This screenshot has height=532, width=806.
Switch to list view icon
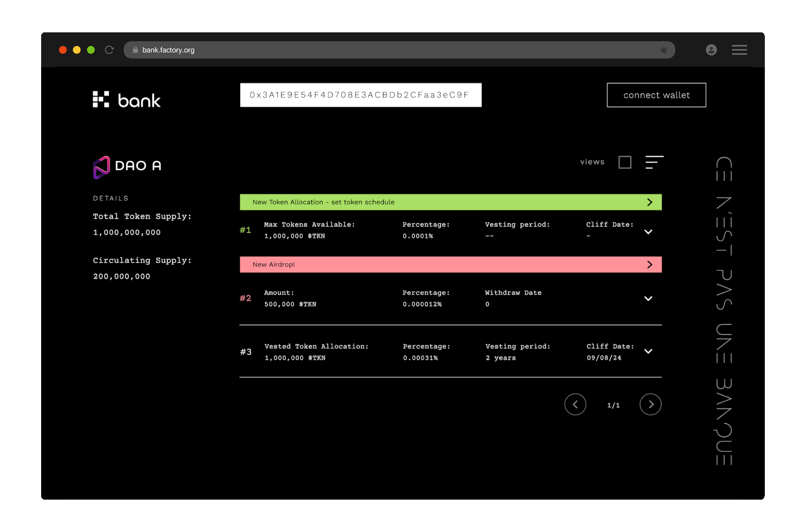(x=654, y=162)
